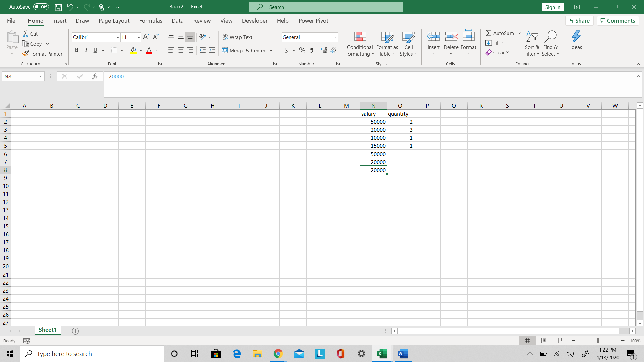Open the Formulas ribbon tab
The width and height of the screenshot is (644, 362).
151,21
